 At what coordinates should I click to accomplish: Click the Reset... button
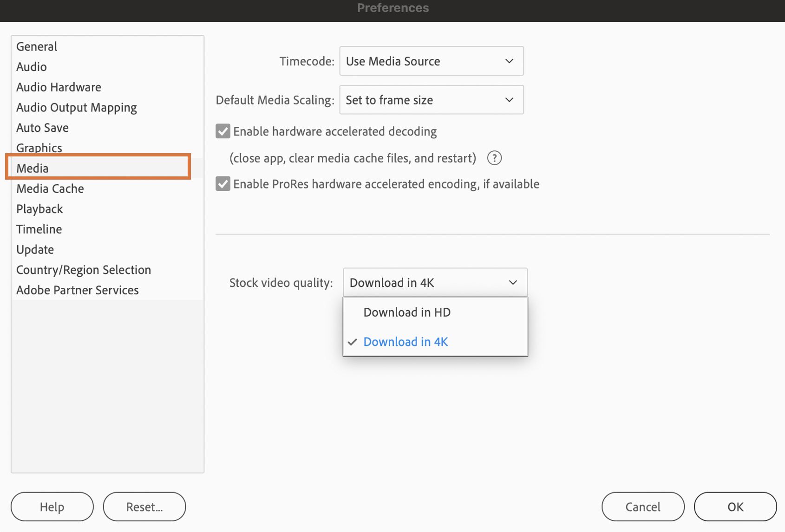click(144, 506)
